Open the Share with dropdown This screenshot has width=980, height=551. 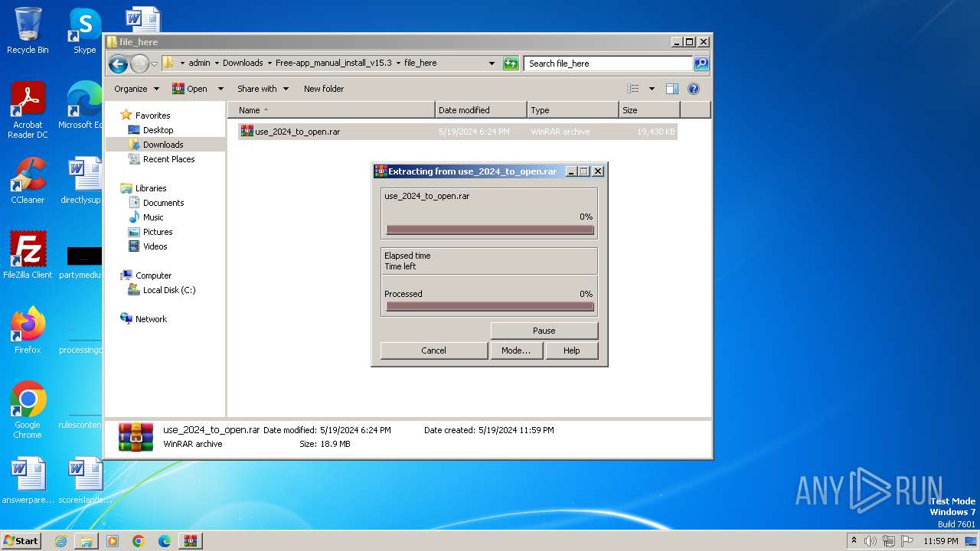(x=263, y=89)
